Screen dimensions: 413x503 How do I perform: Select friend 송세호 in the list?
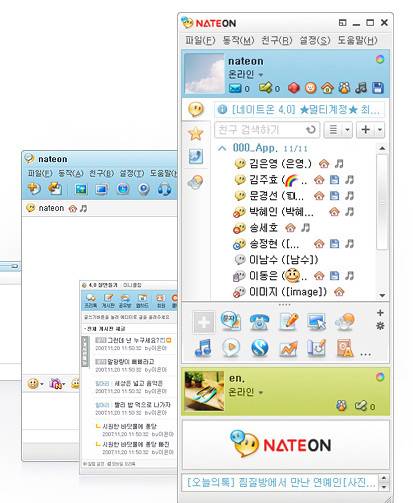click(256, 228)
